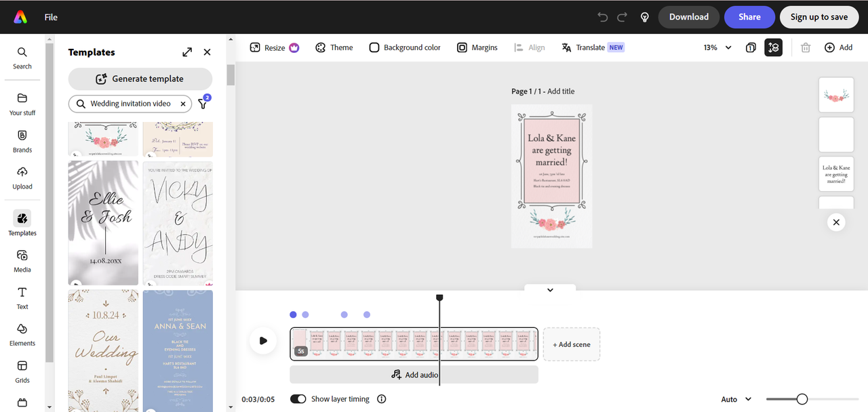Open the Media panel icon
The image size is (868, 412).
pyautogui.click(x=22, y=261)
